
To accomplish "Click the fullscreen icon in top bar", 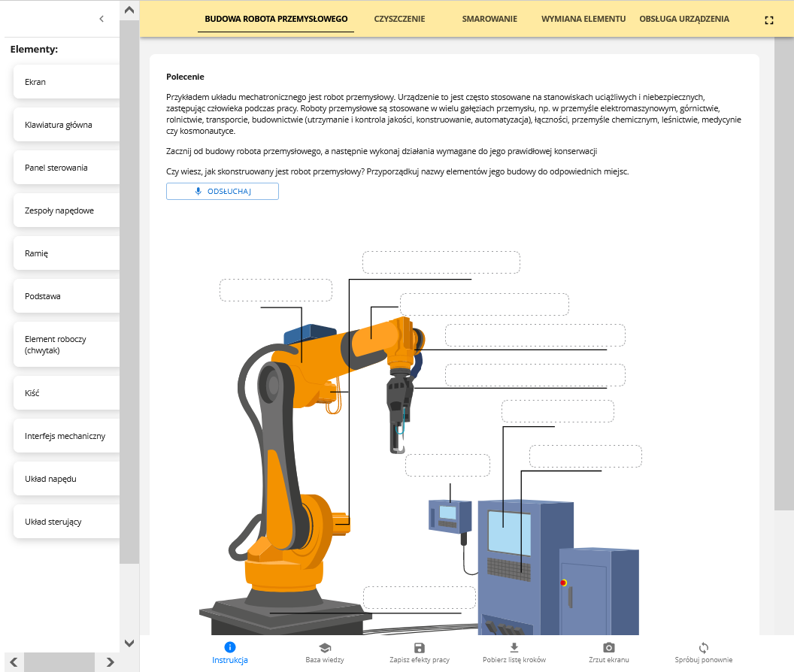I will [768, 20].
